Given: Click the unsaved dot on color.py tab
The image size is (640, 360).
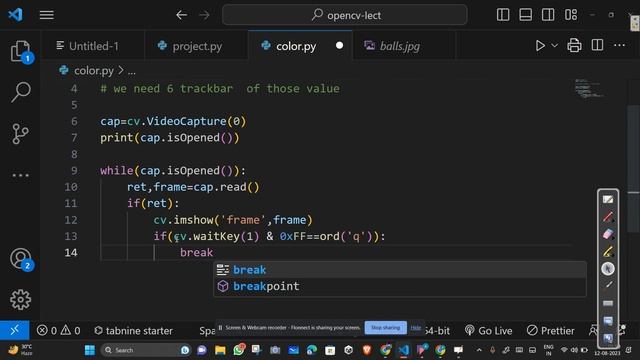Looking at the screenshot, I should (339, 46).
